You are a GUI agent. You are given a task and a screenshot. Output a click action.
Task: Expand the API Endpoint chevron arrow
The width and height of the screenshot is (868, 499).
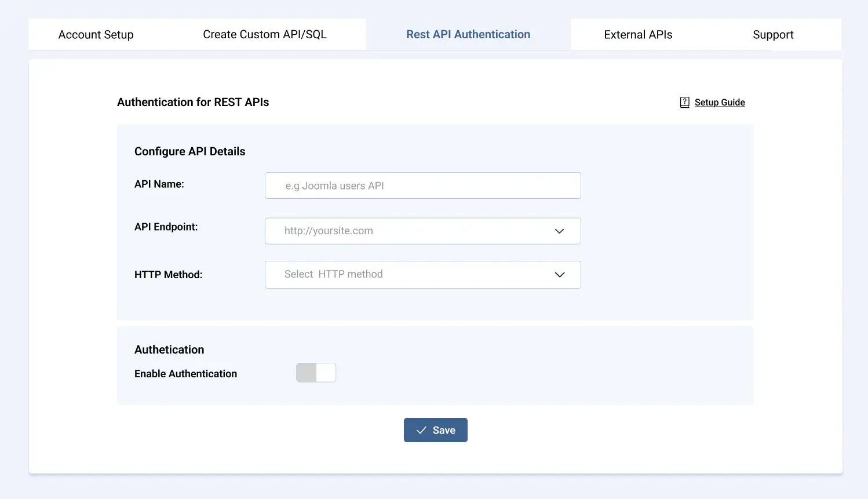pos(559,231)
